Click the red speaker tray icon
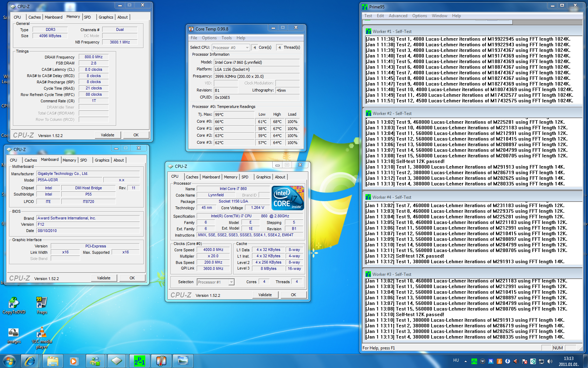Image resolution: width=588 pixels, height=368 pixels. (516, 361)
